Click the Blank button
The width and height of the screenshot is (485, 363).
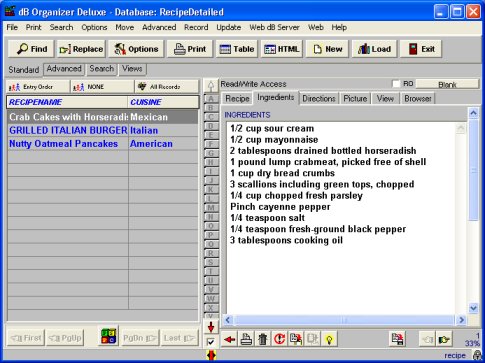coord(447,84)
